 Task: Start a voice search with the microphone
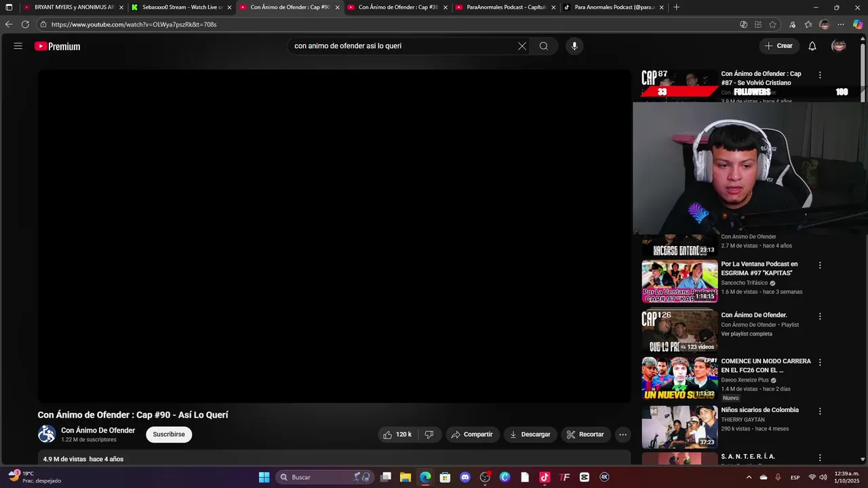(x=574, y=46)
